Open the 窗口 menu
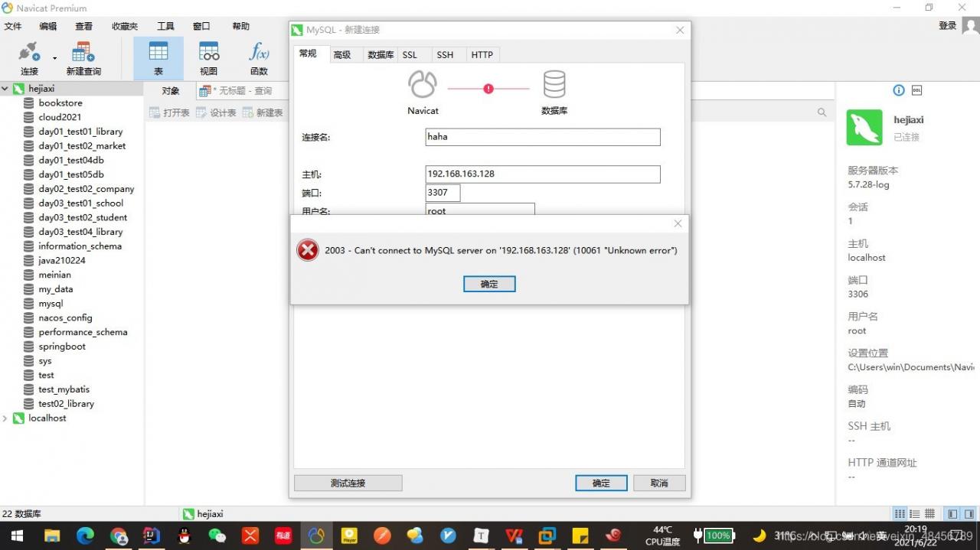980x550 pixels. 201,26
